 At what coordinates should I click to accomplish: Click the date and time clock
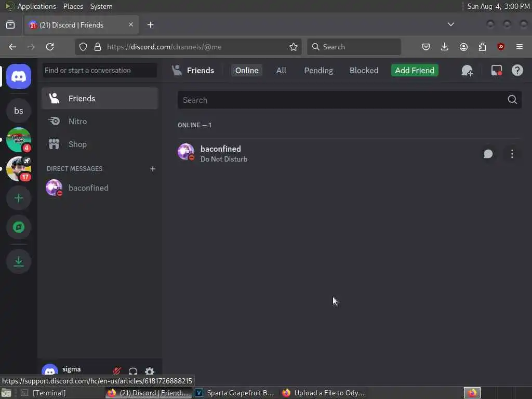tap(498, 6)
